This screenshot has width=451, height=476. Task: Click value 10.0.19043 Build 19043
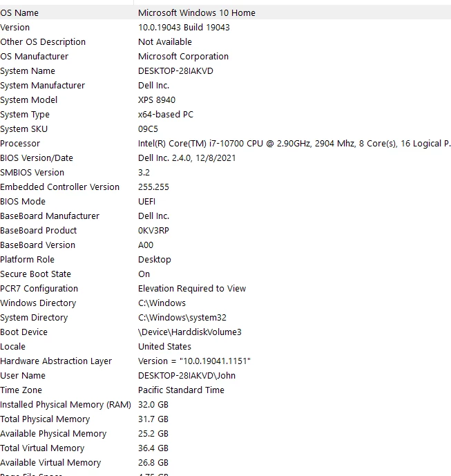pyautogui.click(x=184, y=28)
